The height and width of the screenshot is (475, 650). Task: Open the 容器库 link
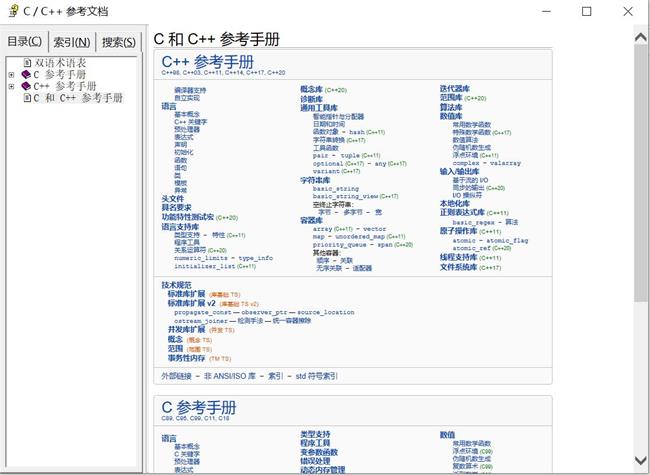[312, 220]
